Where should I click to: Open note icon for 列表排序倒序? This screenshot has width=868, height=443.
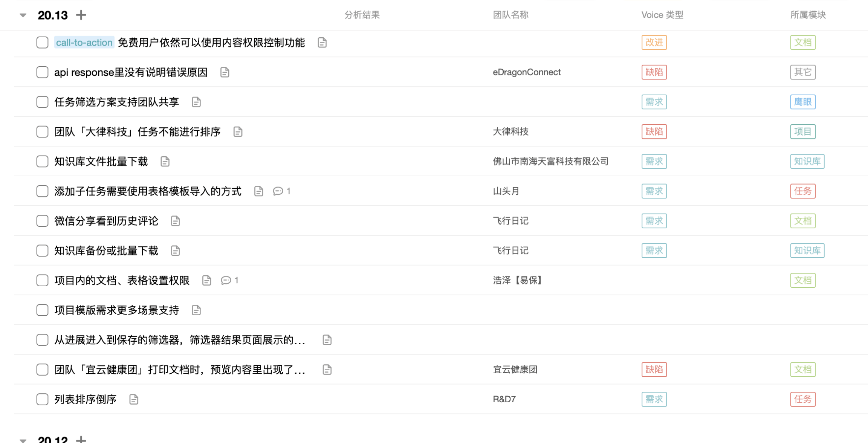pos(134,400)
